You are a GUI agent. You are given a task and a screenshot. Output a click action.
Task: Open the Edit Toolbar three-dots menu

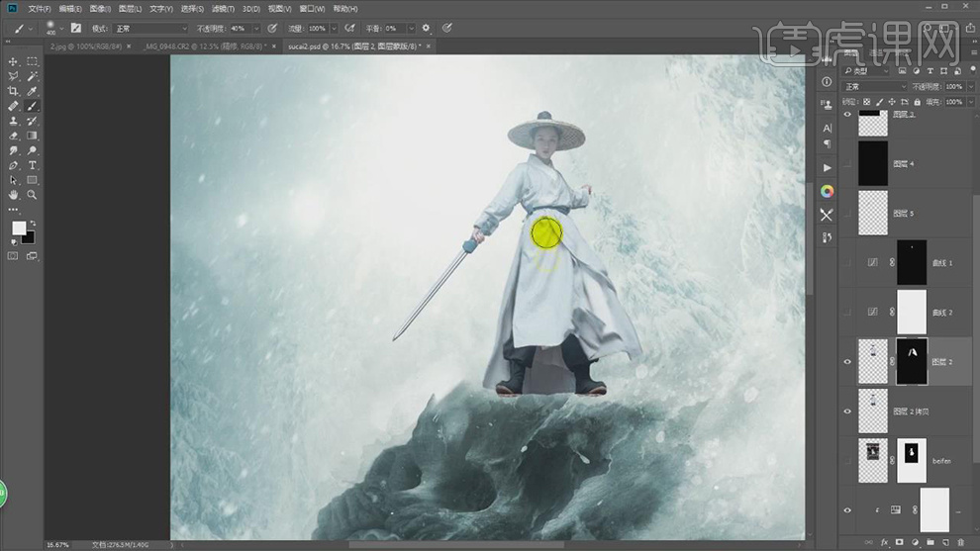pyautogui.click(x=13, y=210)
